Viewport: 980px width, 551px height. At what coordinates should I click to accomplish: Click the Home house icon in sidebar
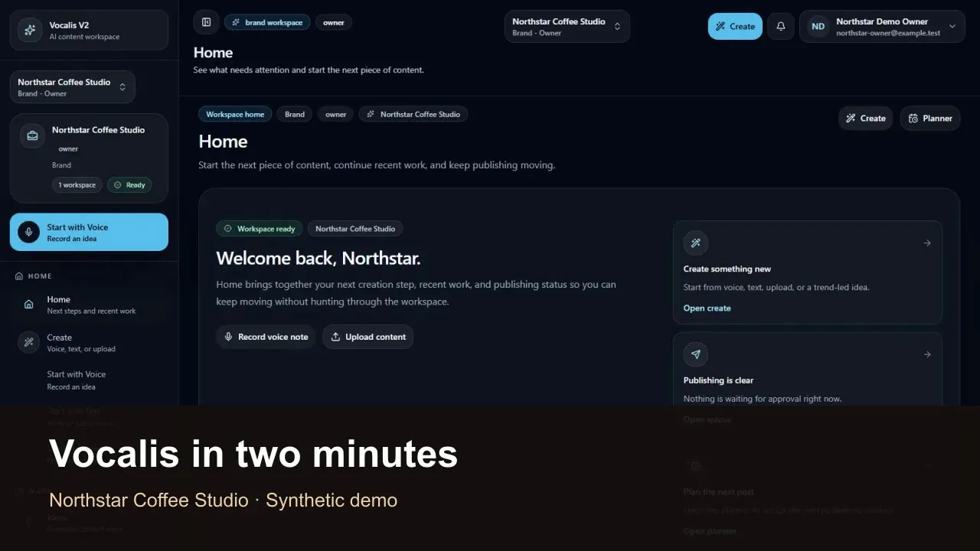tap(28, 305)
